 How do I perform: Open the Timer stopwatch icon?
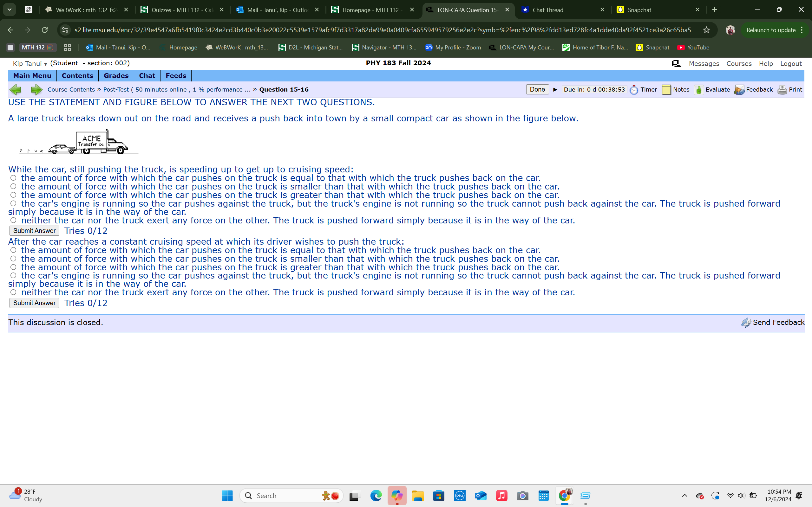pos(634,90)
